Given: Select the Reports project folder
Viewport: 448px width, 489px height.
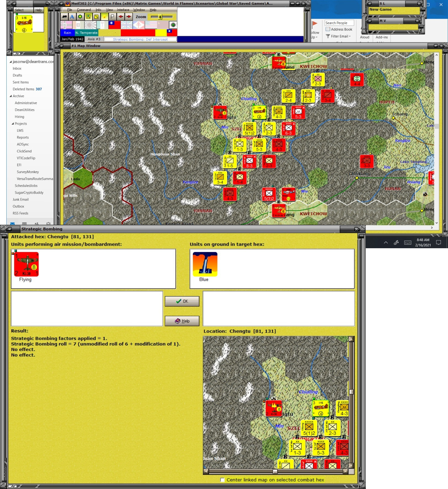Looking at the screenshot, I should click(23, 137).
